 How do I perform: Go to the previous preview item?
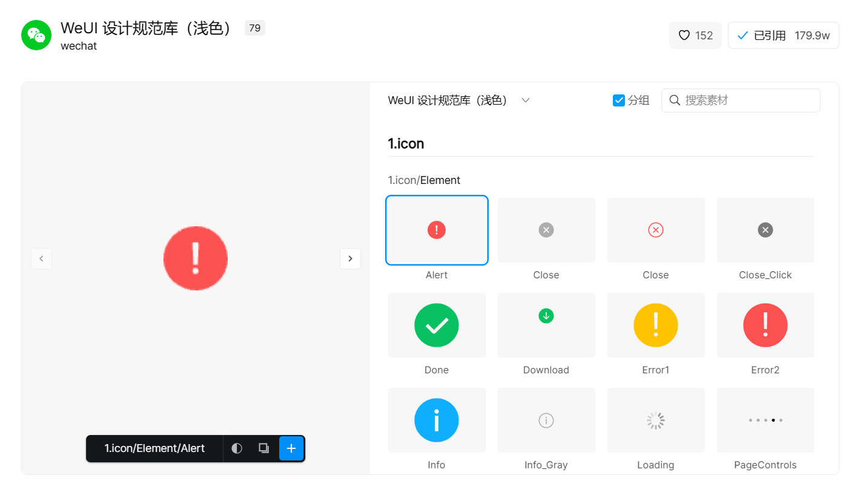pyautogui.click(x=41, y=258)
